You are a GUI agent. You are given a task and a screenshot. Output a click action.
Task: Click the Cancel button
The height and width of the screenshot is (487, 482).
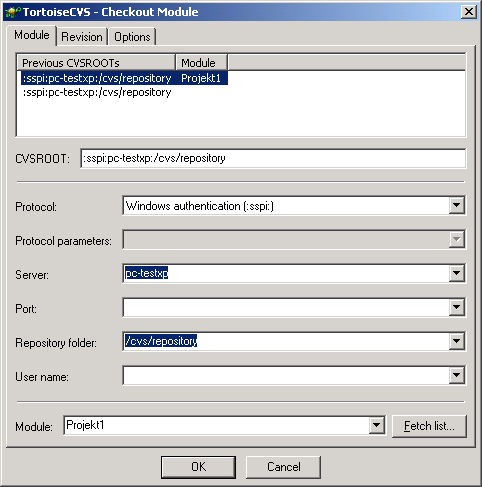[284, 467]
